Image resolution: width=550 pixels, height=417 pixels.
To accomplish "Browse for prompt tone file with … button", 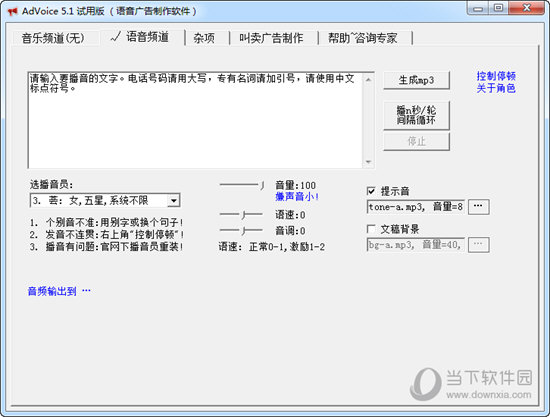I will click(x=478, y=207).
